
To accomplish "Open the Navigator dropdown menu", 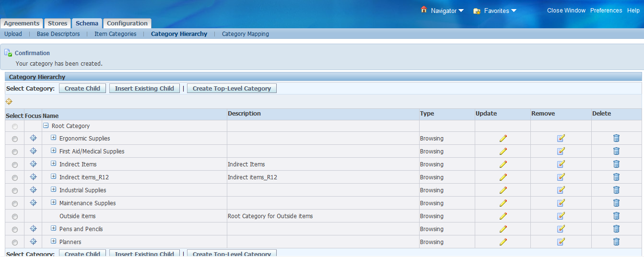I will point(447,11).
